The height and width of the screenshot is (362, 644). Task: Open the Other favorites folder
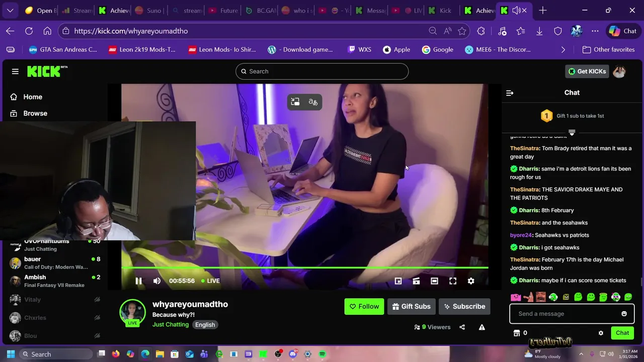pos(608,50)
